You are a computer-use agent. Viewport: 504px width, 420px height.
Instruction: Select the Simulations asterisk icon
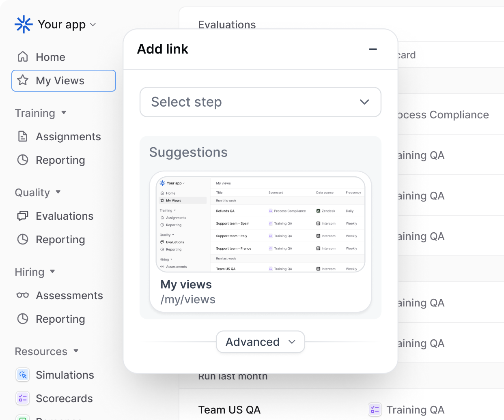click(23, 375)
